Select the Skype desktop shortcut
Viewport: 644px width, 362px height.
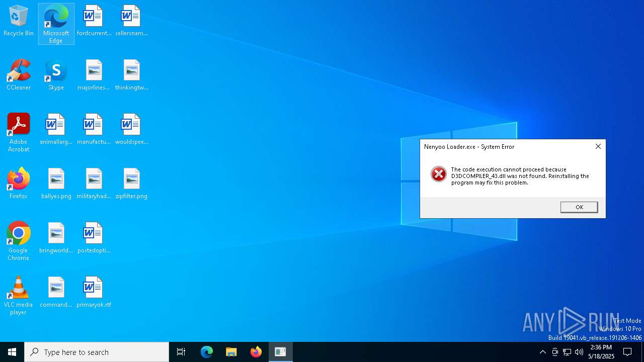56,75
